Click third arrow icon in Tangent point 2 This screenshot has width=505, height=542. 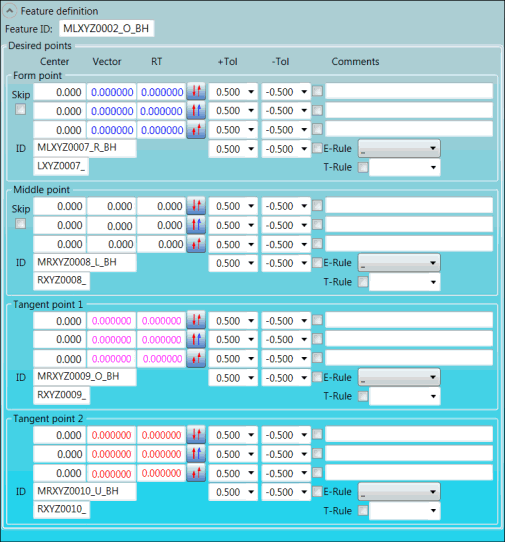pos(196,473)
